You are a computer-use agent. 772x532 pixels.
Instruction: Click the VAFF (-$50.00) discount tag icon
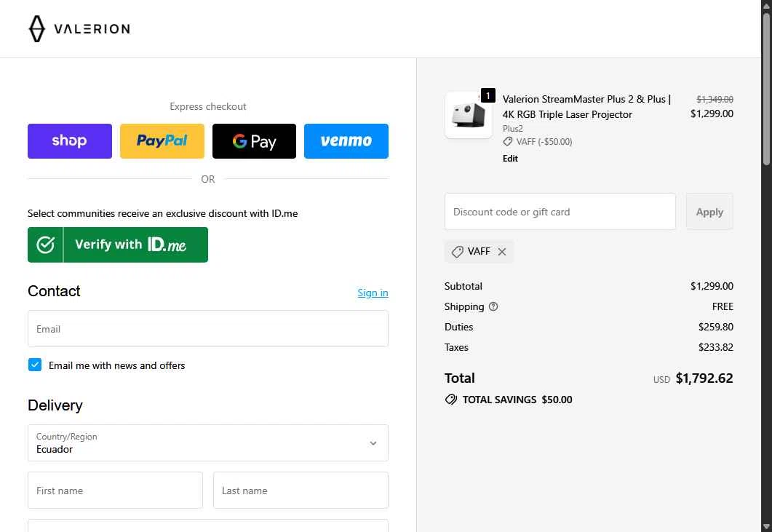(508, 142)
